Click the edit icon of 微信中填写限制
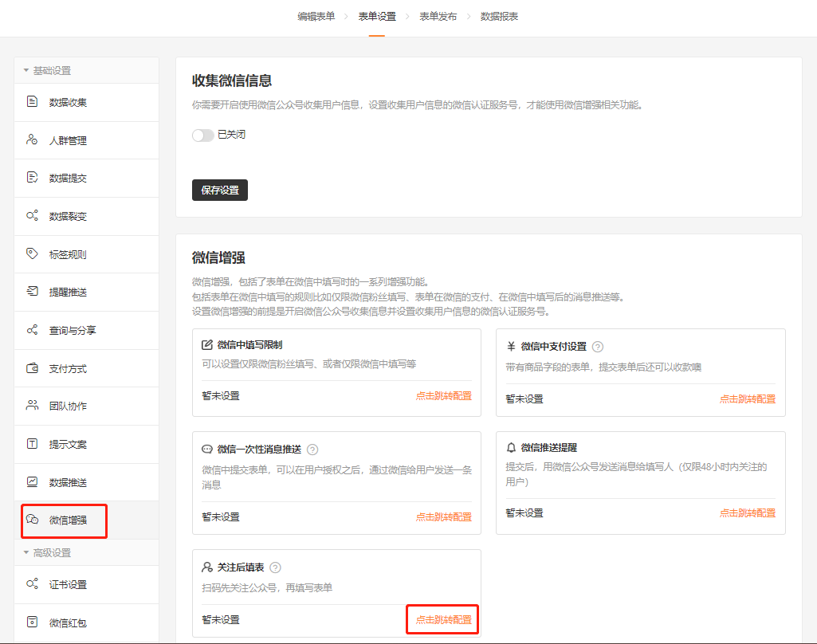This screenshot has height=644, width=817. 207,345
